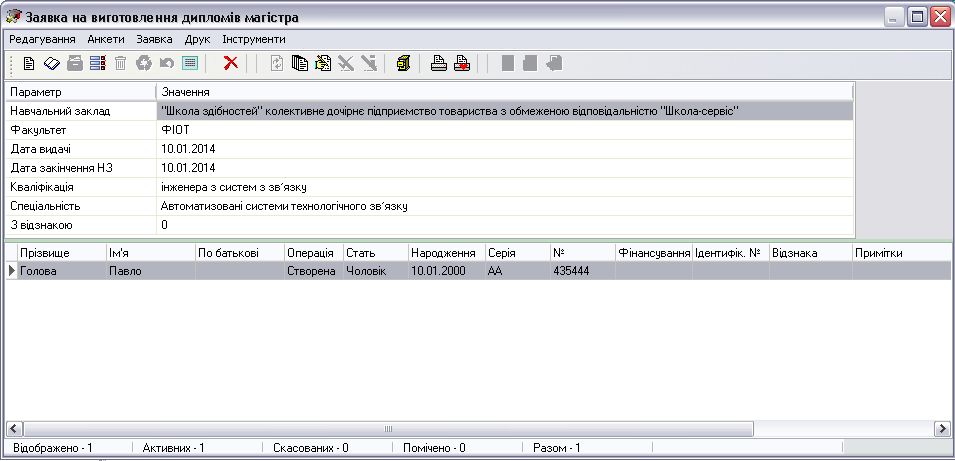Click the Серія column header

[x=518, y=253]
